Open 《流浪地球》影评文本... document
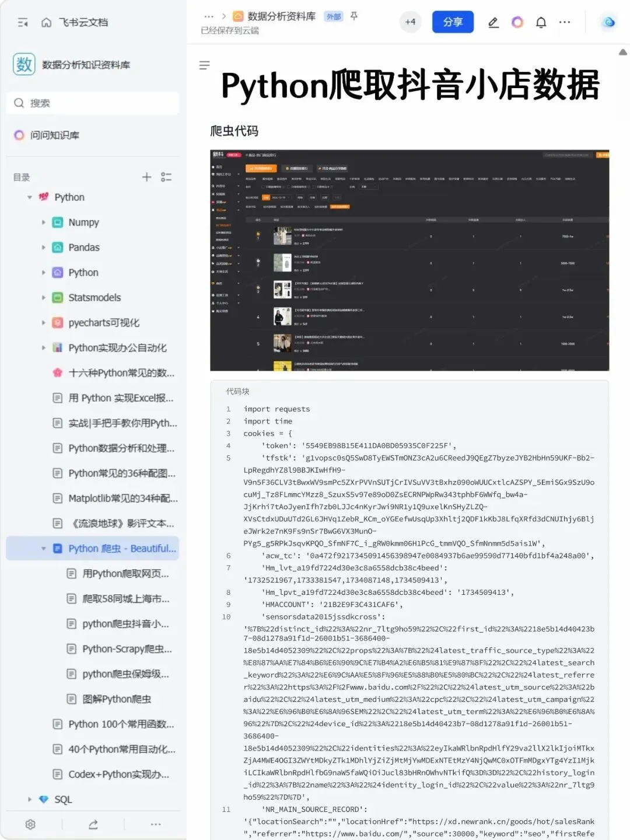Viewport: 630px width, 840px height. [121, 524]
